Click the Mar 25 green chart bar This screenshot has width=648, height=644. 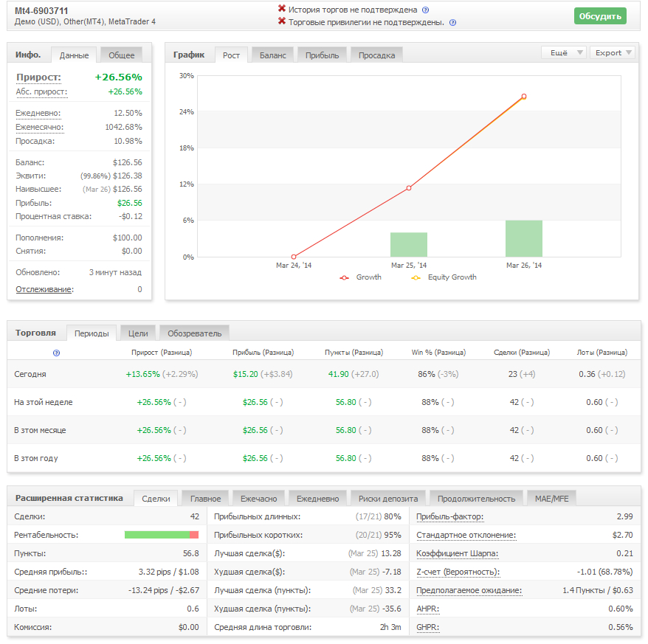pyautogui.click(x=409, y=245)
